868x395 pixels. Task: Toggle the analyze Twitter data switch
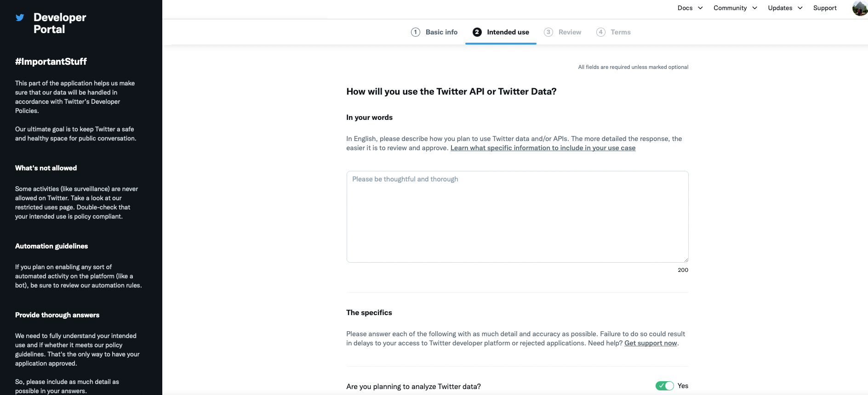tap(664, 386)
